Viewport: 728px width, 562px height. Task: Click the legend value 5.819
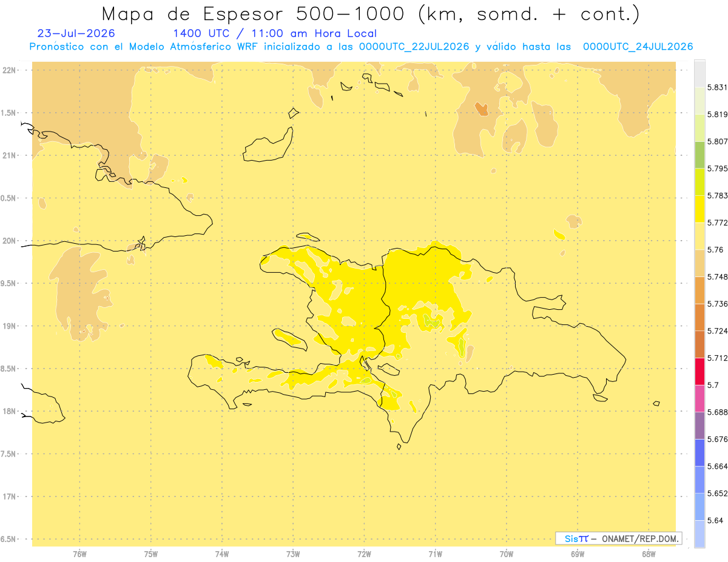[x=718, y=114]
